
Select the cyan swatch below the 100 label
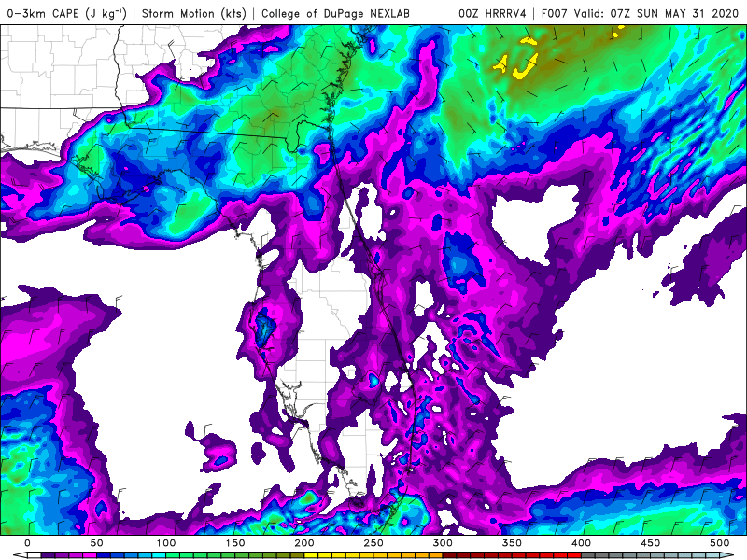(x=159, y=555)
